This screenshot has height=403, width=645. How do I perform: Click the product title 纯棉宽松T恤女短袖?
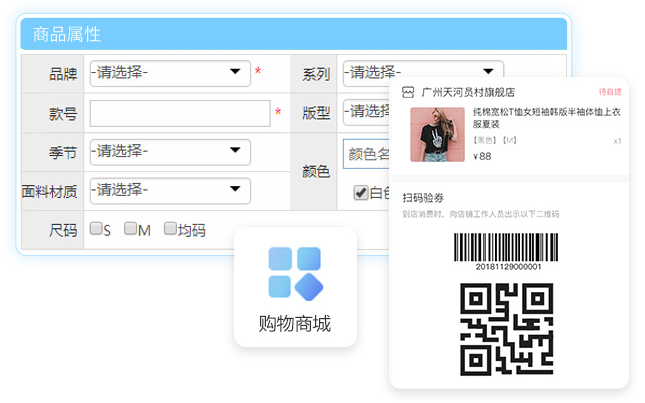tap(546, 118)
